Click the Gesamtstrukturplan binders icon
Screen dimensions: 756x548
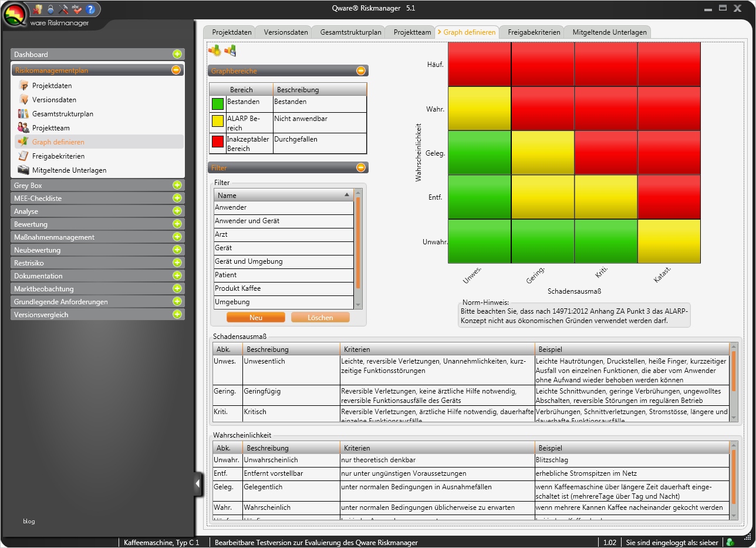23,114
